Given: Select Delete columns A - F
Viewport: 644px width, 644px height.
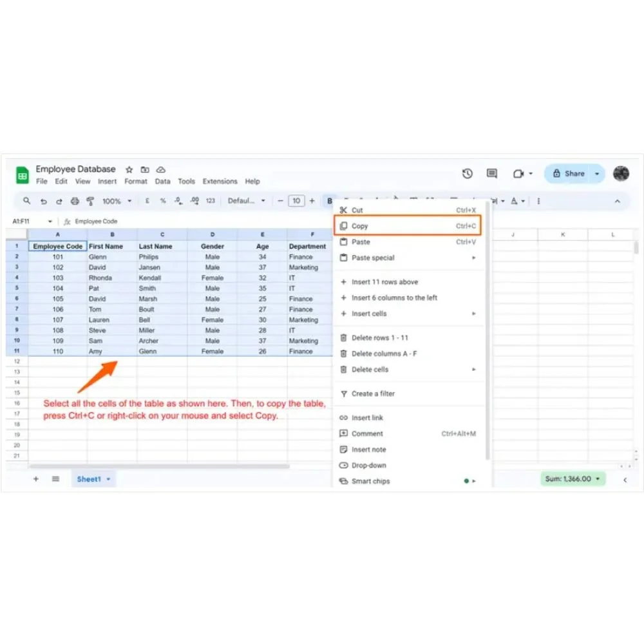Looking at the screenshot, I should tap(408, 354).
